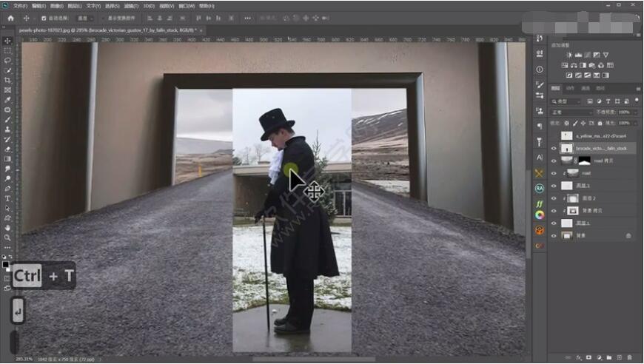Screen dimensions: 644x364
Task: Select the Gradient tool
Action: pyautogui.click(x=7, y=159)
